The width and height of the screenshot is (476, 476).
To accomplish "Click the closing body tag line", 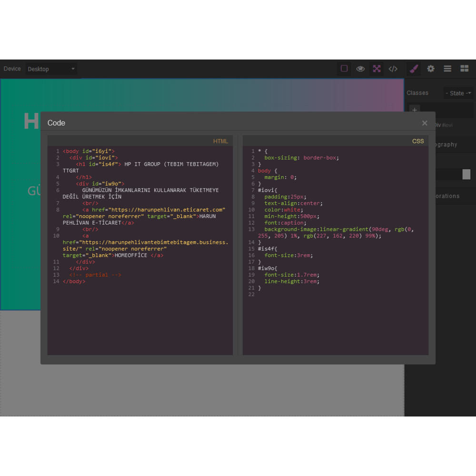I will coord(74,281).
